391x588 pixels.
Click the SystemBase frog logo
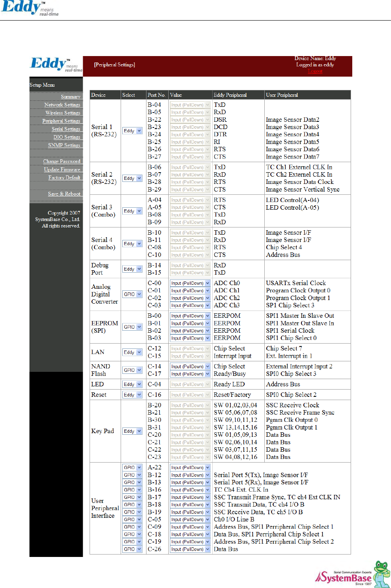tap(352, 575)
